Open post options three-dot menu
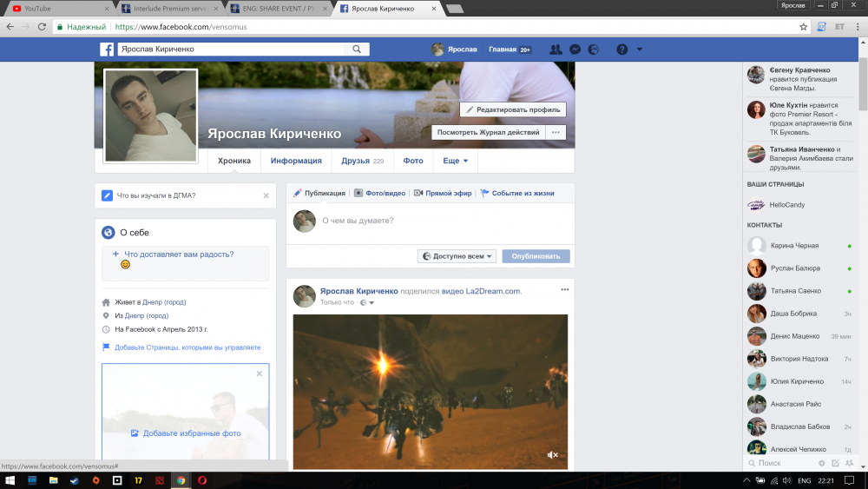The height and width of the screenshot is (489, 868). coord(564,289)
